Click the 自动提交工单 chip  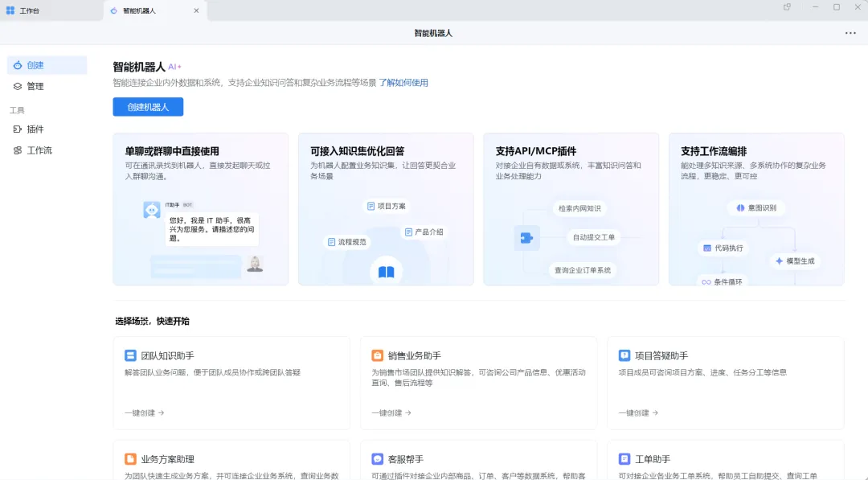click(x=593, y=237)
